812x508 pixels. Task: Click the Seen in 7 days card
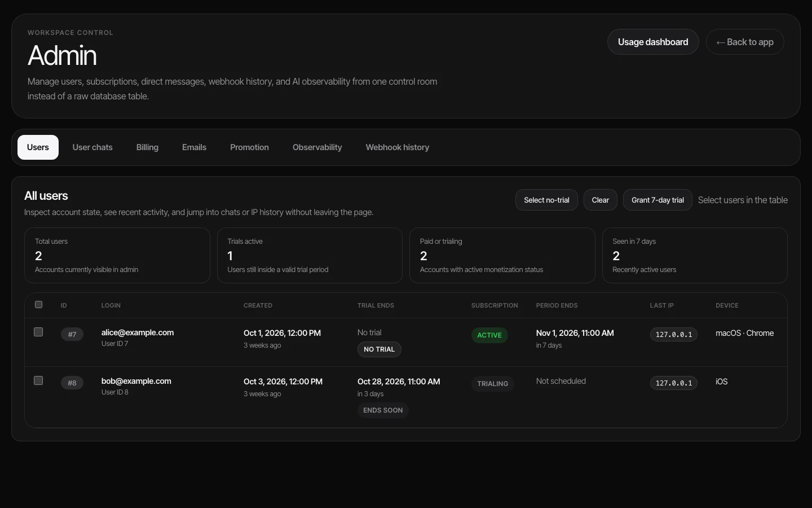click(x=695, y=255)
